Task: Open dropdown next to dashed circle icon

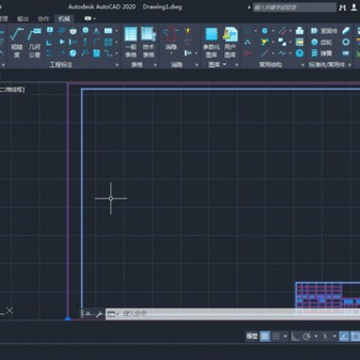Action: 256,31
